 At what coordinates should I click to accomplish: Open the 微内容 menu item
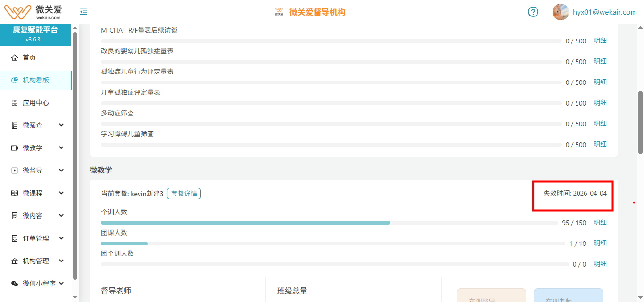click(33, 216)
